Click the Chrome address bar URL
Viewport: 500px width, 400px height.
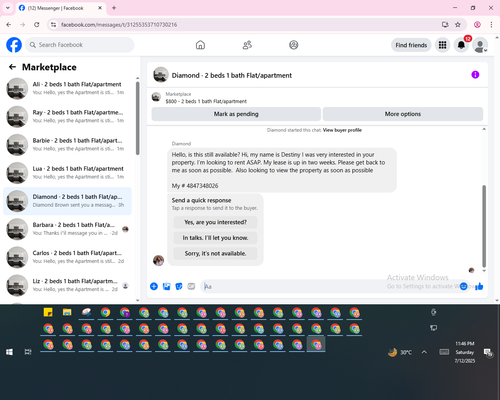pyautogui.click(x=119, y=25)
